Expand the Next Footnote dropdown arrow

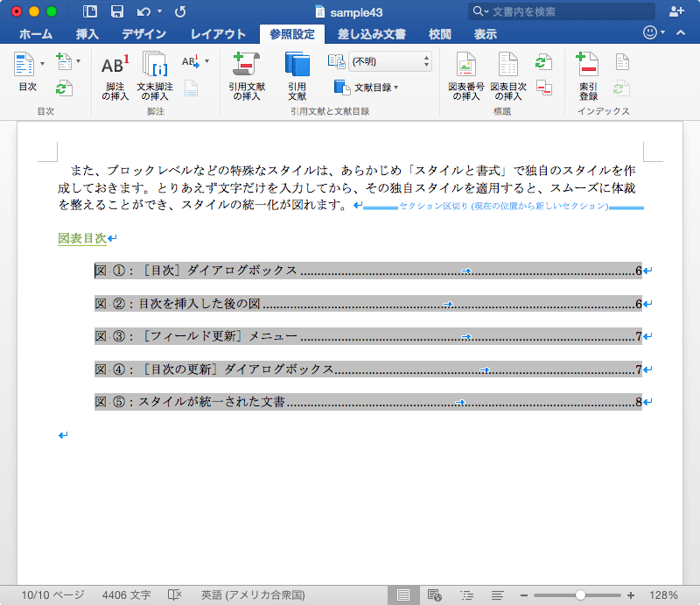click(x=206, y=61)
